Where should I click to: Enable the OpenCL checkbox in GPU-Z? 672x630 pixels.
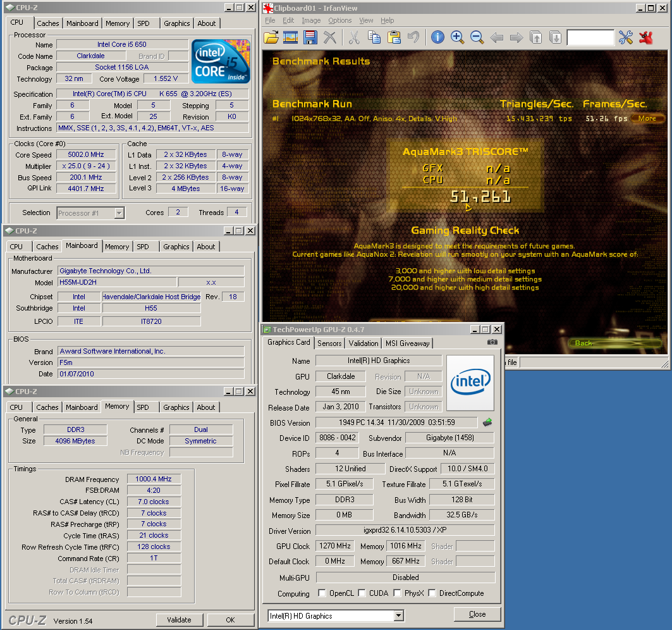[322, 593]
